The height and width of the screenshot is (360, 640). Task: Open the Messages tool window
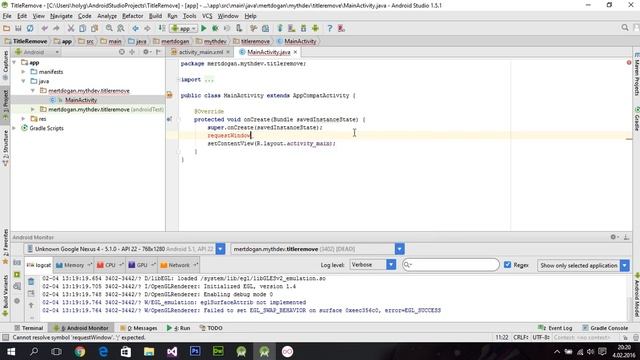[138, 328]
